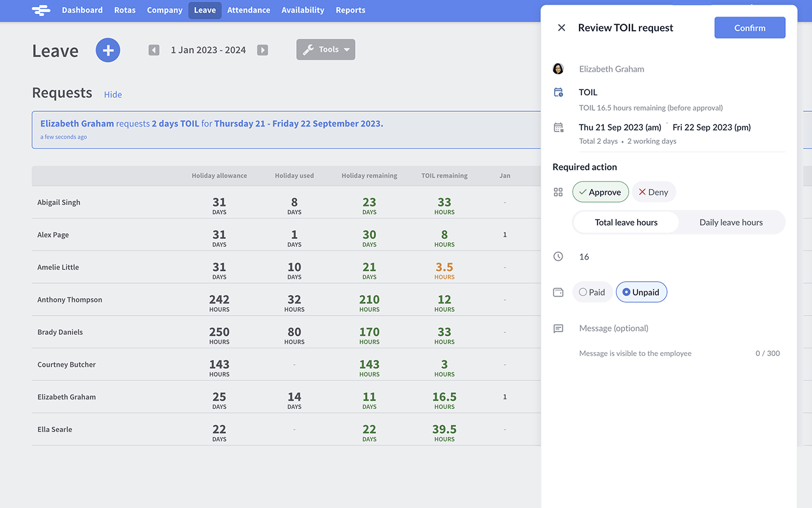
Task: Select the Amelie Little row
Action: (x=287, y=267)
